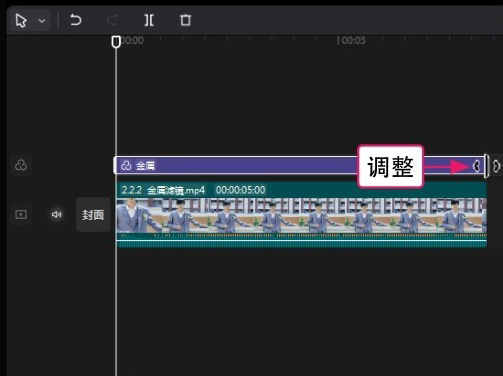Click the filter clip's right edge handle
This screenshot has height=376, width=503.
point(486,166)
